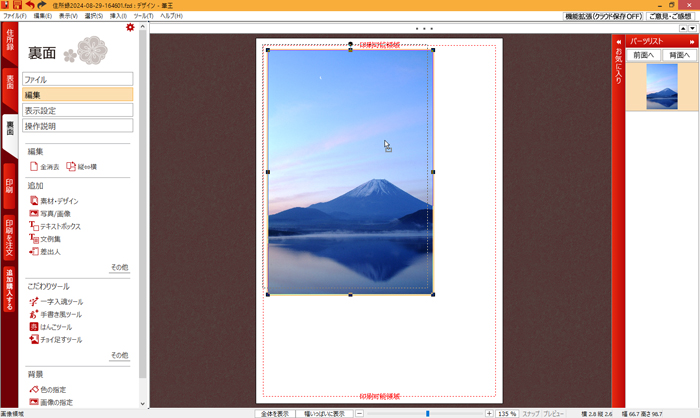The width and height of the screenshot is (700, 418).
Task: Open the 手書き風ツール handwriting tool
Action: (x=55, y=314)
